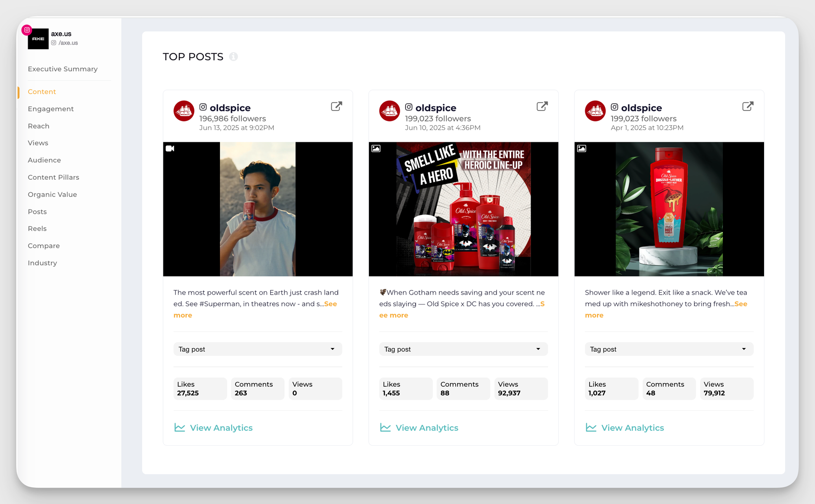Select Content Pillars in the navigation

pyautogui.click(x=53, y=177)
